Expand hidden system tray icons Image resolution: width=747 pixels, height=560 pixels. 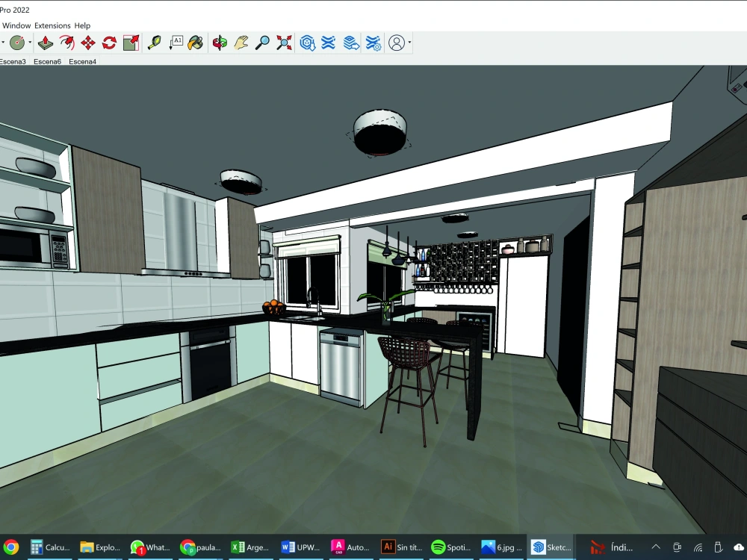point(656,547)
